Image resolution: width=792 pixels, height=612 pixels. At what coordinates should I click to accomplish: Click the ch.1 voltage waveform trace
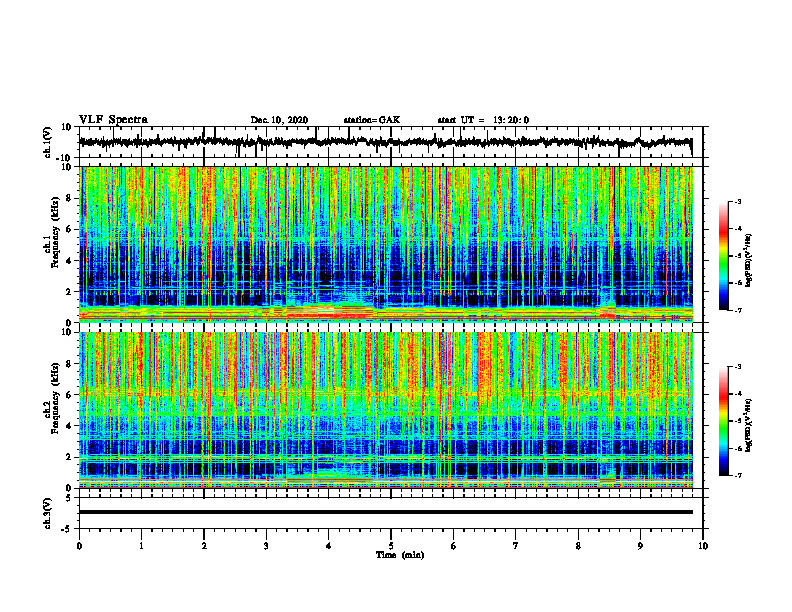[385, 142]
